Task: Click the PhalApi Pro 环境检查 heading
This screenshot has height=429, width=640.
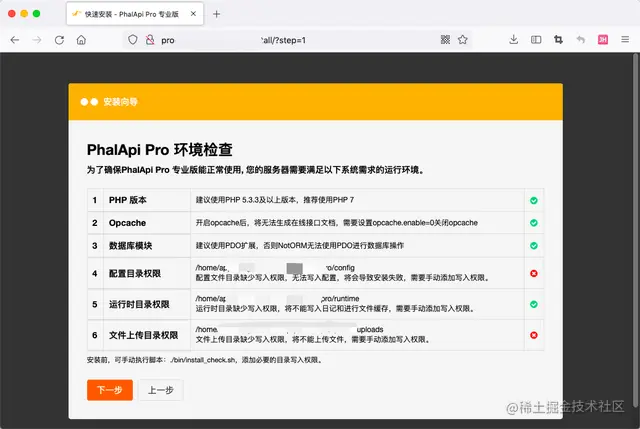Action: pyautogui.click(x=160, y=150)
